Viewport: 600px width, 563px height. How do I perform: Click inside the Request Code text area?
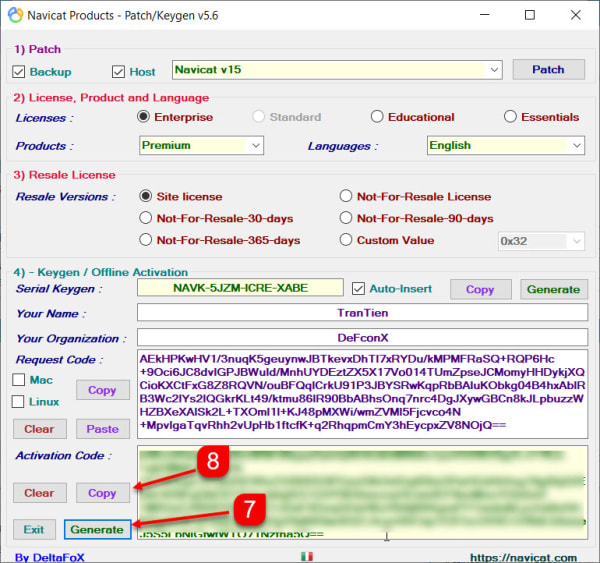pyautogui.click(x=362, y=393)
